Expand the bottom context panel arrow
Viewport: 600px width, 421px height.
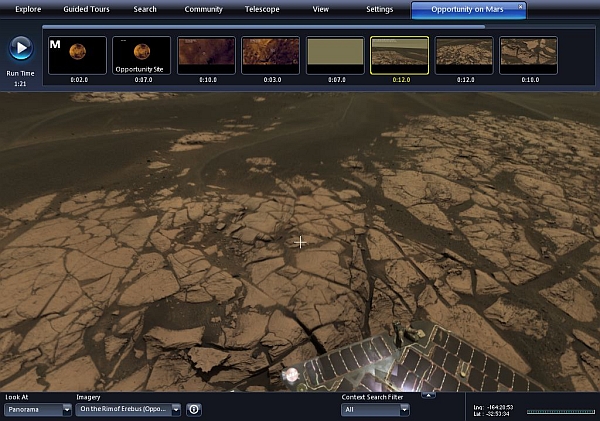coord(429,395)
